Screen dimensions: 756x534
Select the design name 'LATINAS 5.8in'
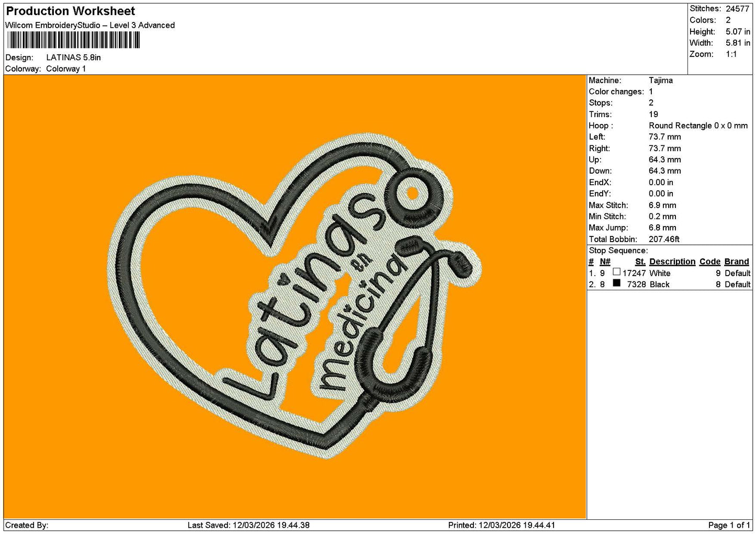[x=73, y=58]
